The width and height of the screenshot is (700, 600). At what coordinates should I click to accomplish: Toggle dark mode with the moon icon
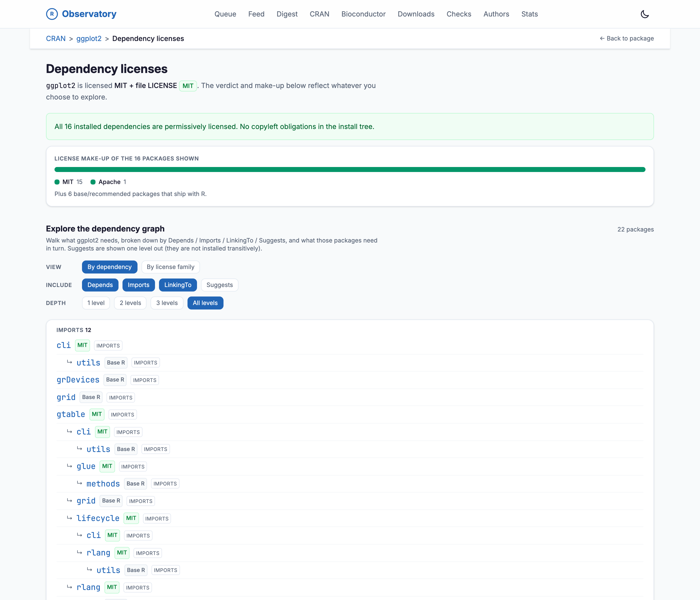(644, 14)
